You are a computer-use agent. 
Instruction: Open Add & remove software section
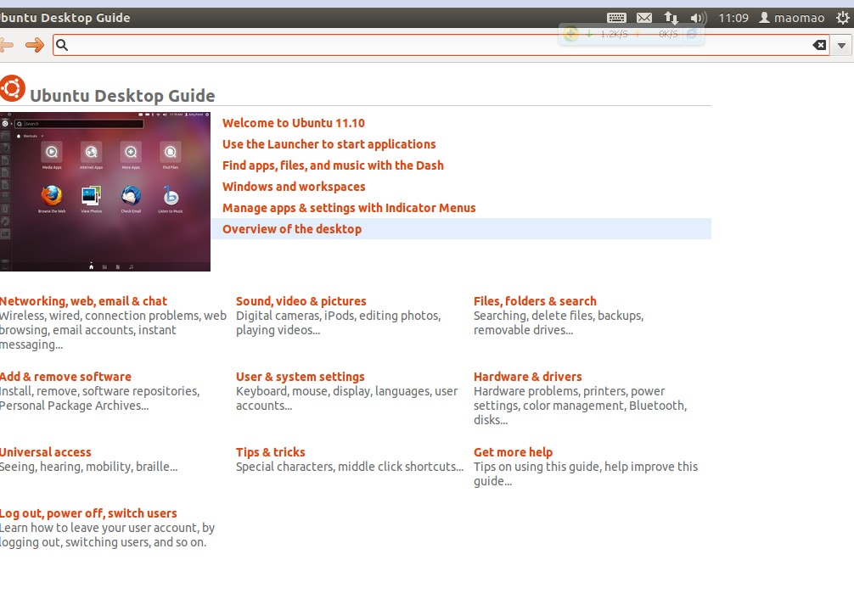(65, 377)
